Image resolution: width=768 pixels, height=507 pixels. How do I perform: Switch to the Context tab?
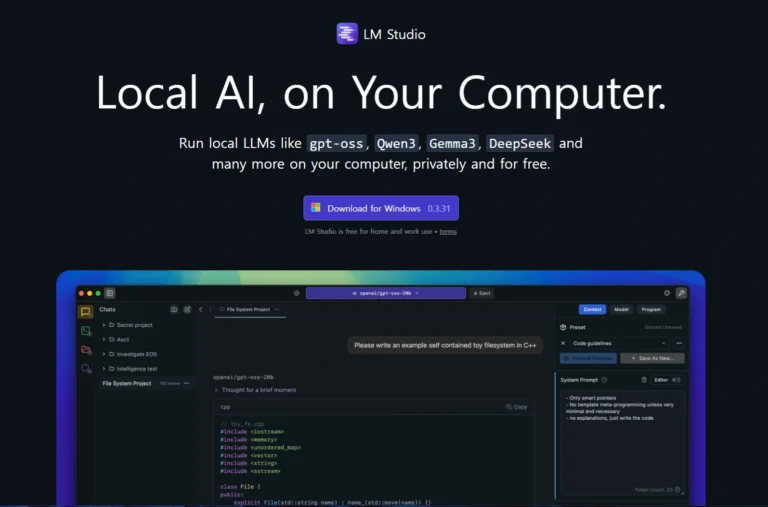point(592,310)
